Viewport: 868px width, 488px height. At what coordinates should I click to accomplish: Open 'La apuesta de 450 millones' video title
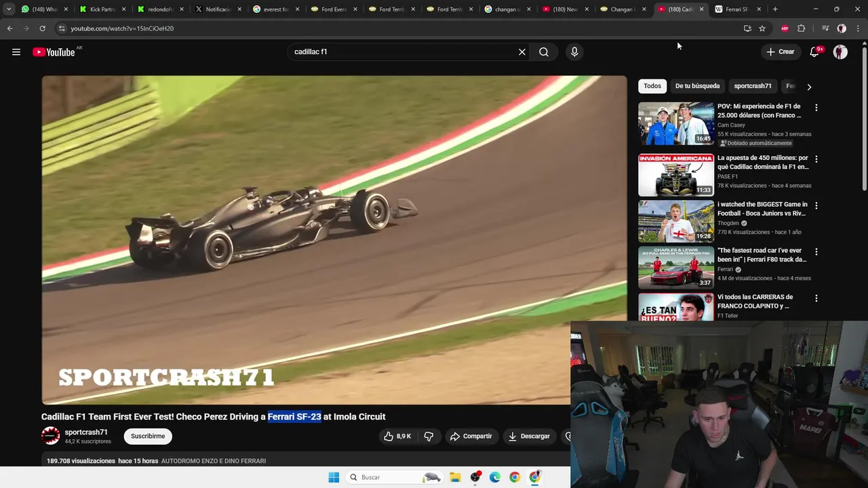click(x=763, y=163)
